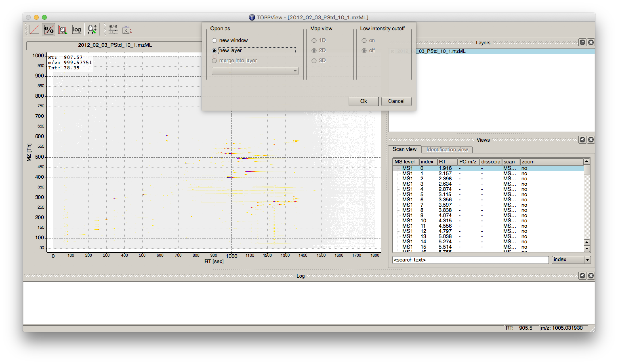Image resolution: width=618 pixels, height=364 pixels.
Task: Click the reset zoom magnifier icon
Action: (x=92, y=30)
